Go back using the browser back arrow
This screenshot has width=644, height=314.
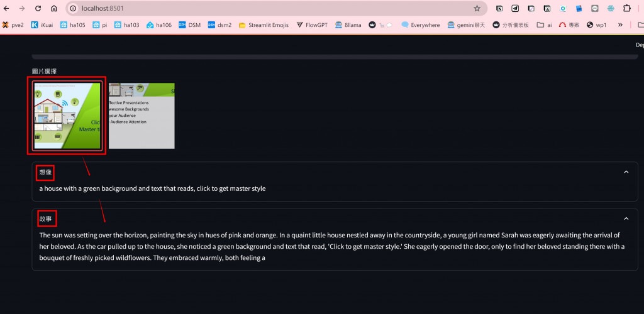pyautogui.click(x=6, y=8)
